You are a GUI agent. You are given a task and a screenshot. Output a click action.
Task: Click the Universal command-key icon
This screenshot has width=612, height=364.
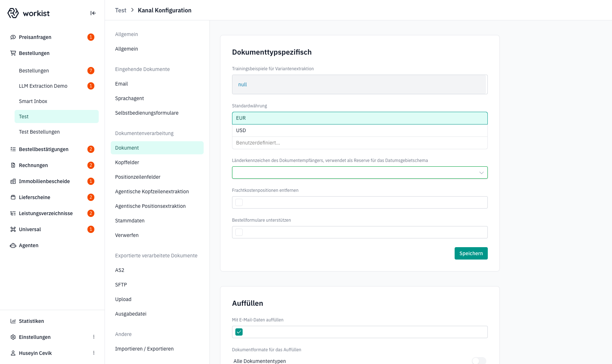coord(13,229)
